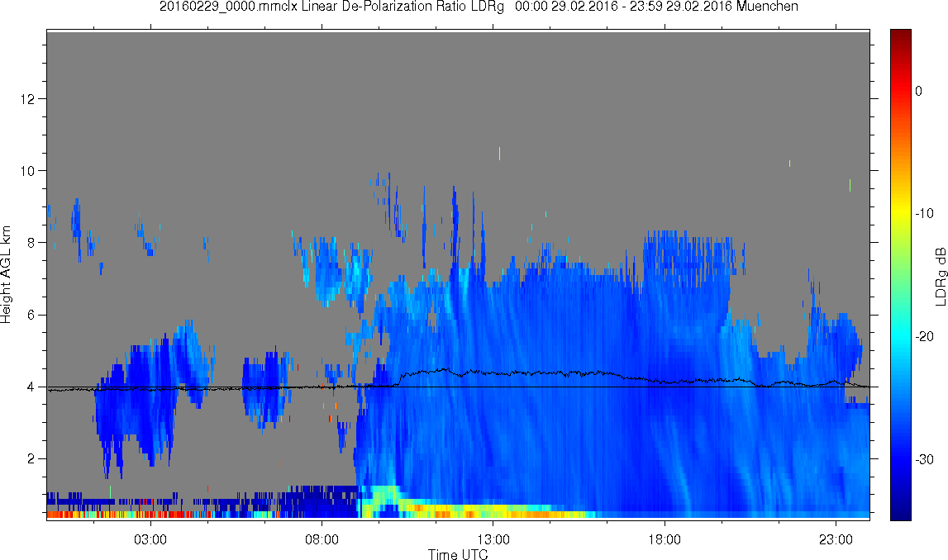Click the colorbar label '-30'
948x560 pixels.
tap(924, 460)
